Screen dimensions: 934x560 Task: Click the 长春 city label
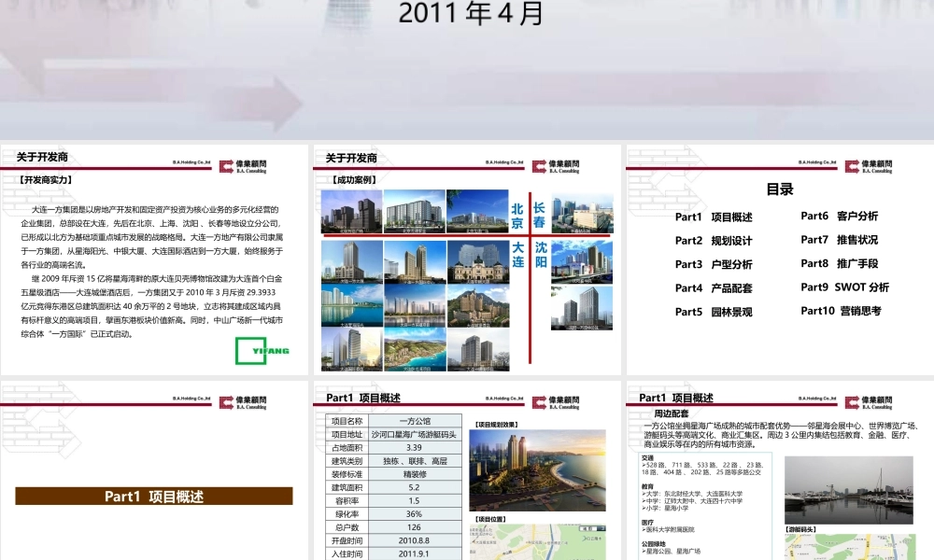[539, 215]
